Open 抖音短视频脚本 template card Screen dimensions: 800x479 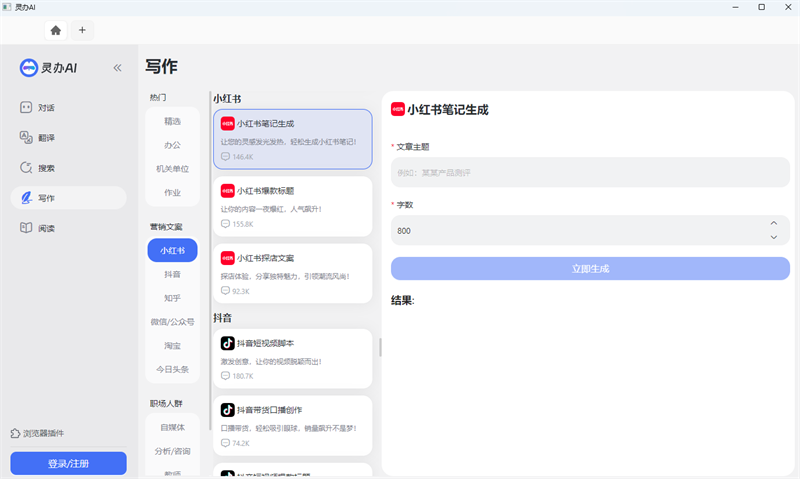point(293,359)
